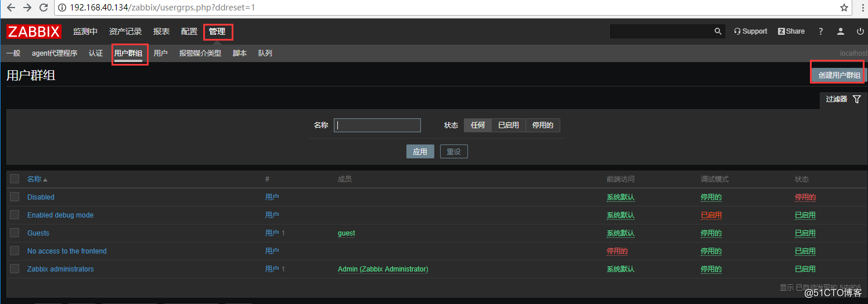Focus the top search box
Image resolution: width=868 pixels, height=304 pixels.
coord(661,31)
